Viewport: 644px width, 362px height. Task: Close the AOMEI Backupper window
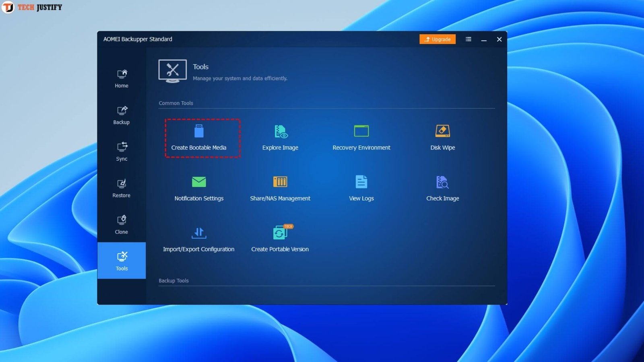[x=499, y=39]
